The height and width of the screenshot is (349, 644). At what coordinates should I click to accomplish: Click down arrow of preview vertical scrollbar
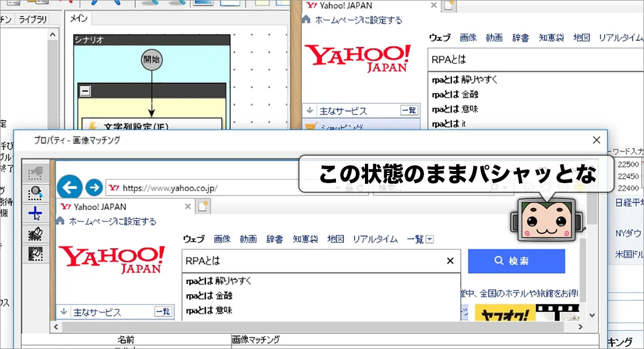pos(592,316)
